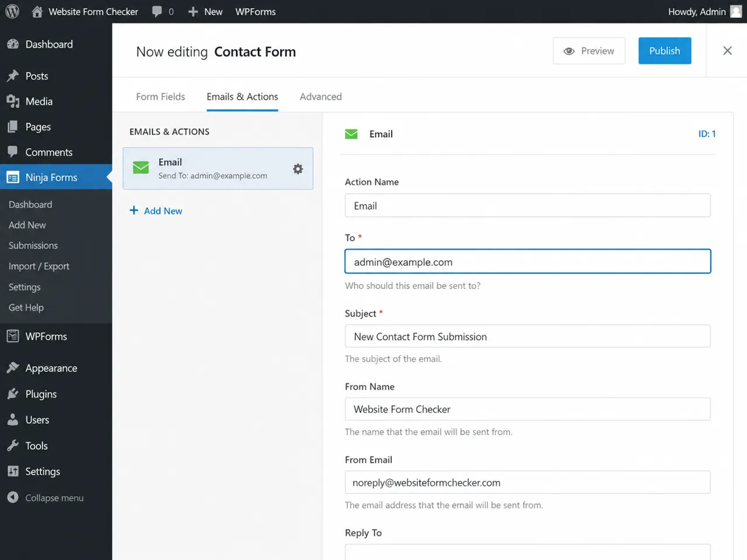Click the Comments speech bubble sidebar icon
The height and width of the screenshot is (560, 747).
13,152
